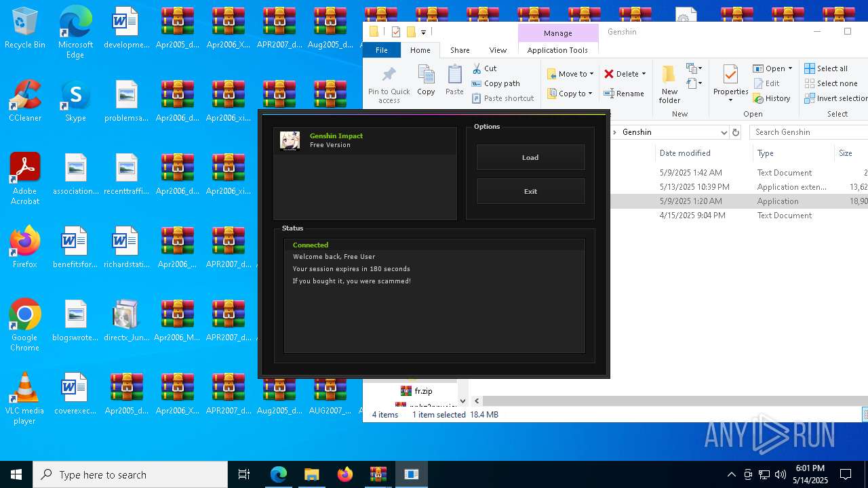Select the file dated 5/9/2025 1:42 AM

click(x=738, y=173)
